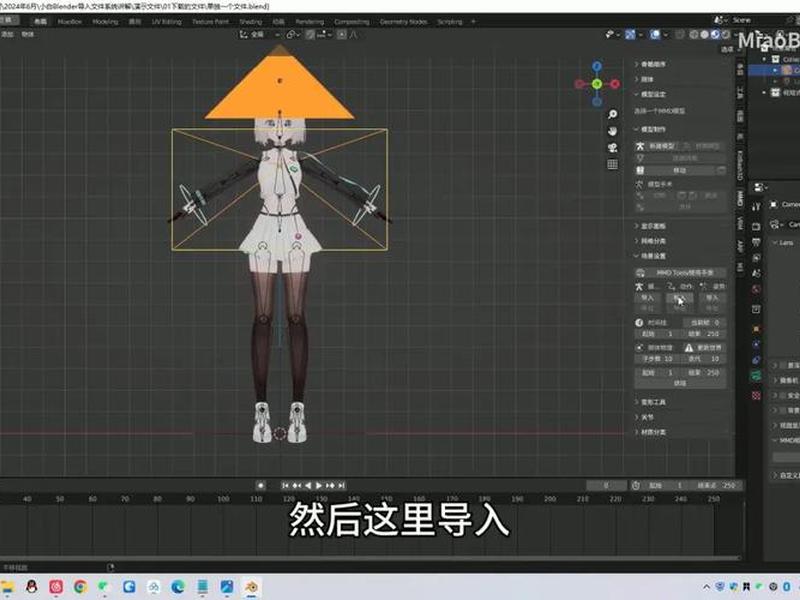Jump to the first frame in timeline
800x600 pixels.
point(285,486)
